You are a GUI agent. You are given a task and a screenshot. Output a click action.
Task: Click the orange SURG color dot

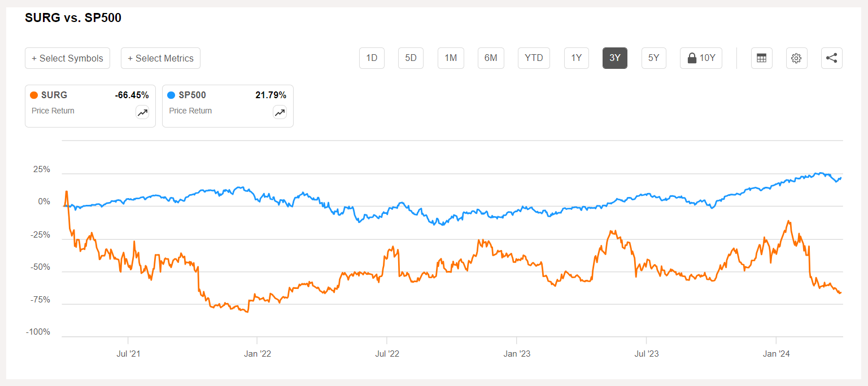click(34, 95)
